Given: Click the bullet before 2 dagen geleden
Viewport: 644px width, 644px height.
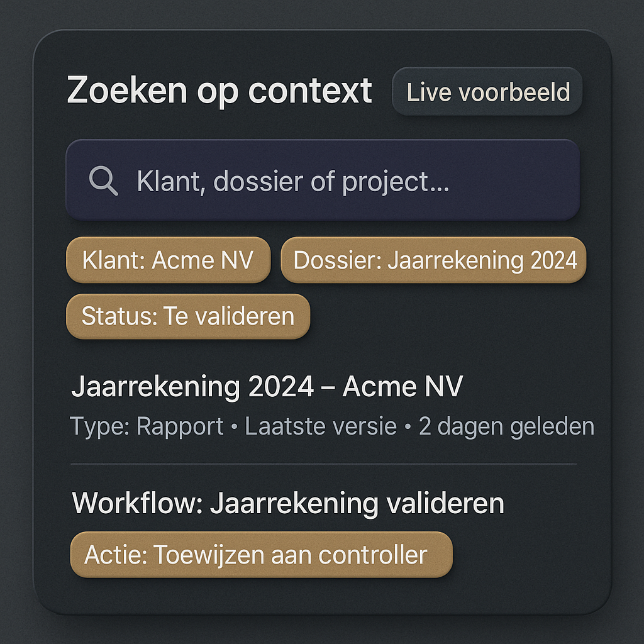Looking at the screenshot, I should coord(408,427).
